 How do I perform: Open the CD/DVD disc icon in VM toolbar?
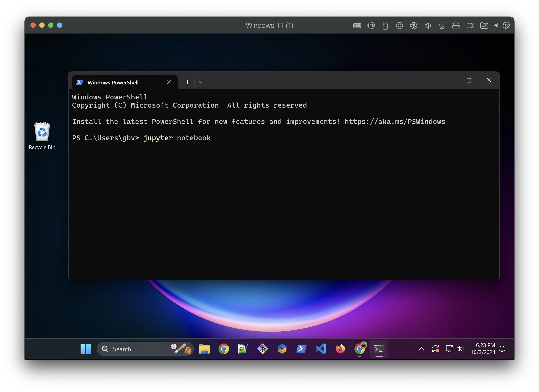tap(399, 26)
